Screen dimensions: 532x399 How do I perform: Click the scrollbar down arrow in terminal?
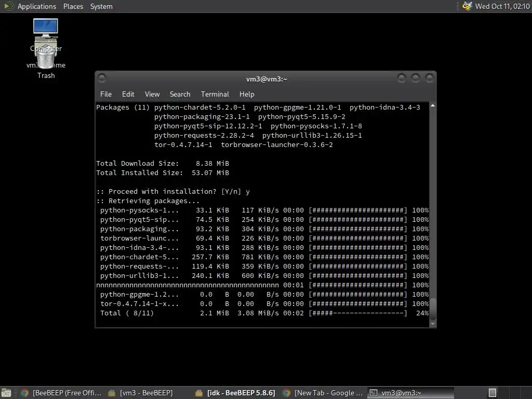pos(433,324)
